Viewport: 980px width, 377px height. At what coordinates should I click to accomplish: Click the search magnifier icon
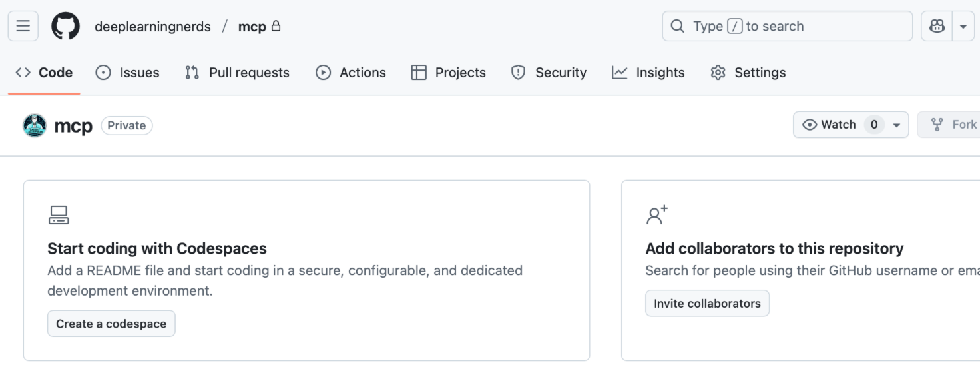click(x=677, y=26)
